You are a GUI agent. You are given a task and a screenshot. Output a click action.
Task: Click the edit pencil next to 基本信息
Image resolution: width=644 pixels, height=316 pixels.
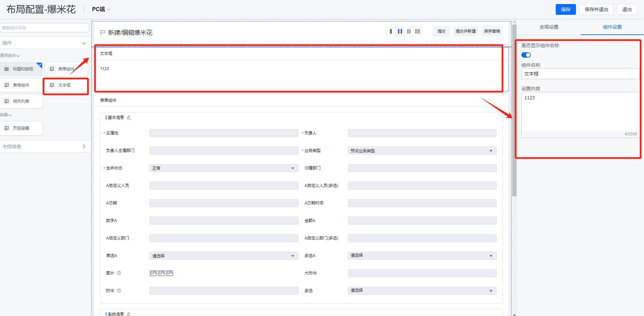[x=129, y=118]
